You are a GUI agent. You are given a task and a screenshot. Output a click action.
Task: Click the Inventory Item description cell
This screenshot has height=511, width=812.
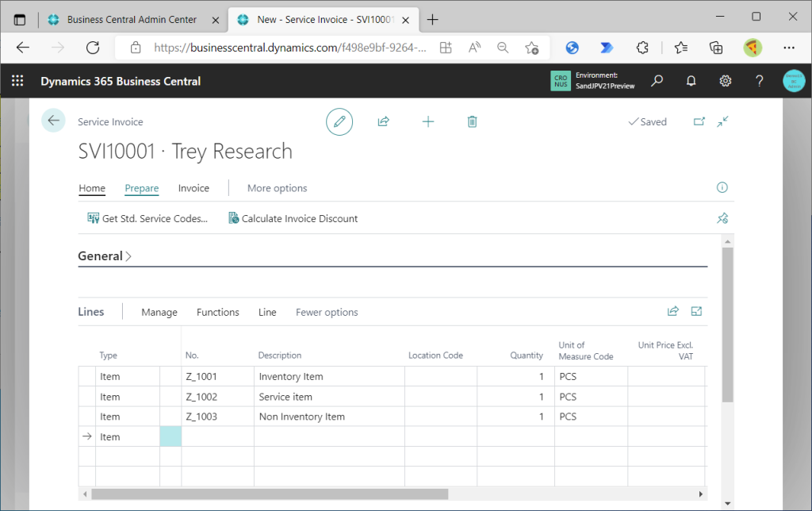coord(329,377)
